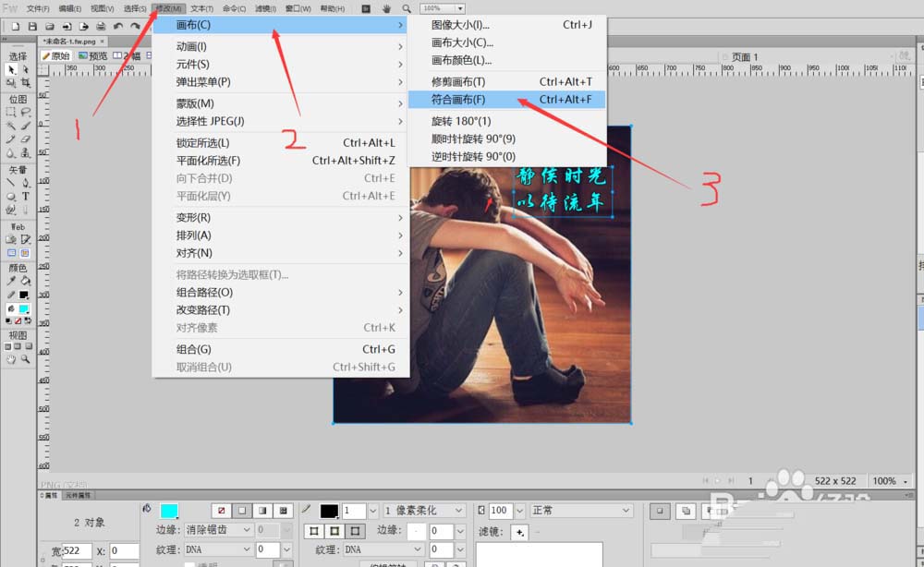Viewport: 924px width, 567px height.
Task: Select the Eraser tool
Action: [x=25, y=139]
